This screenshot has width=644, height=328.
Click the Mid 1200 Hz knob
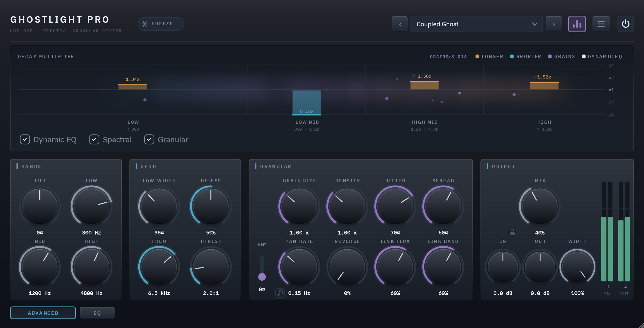[40, 267]
